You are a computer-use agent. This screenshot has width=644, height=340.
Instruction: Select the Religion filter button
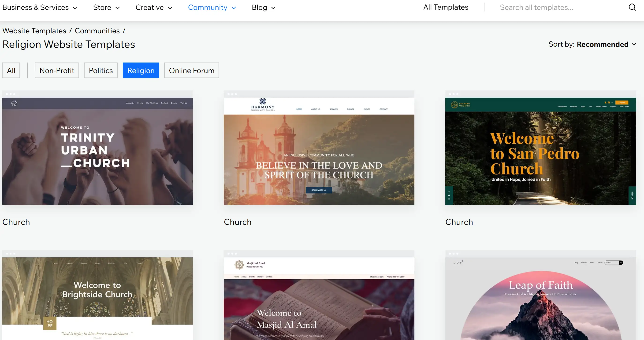(x=141, y=71)
